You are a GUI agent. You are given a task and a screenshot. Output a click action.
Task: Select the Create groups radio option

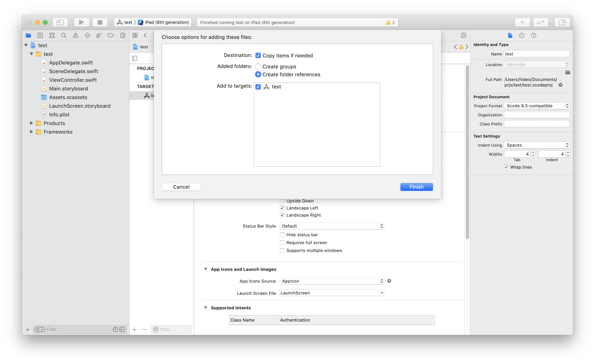click(x=258, y=67)
